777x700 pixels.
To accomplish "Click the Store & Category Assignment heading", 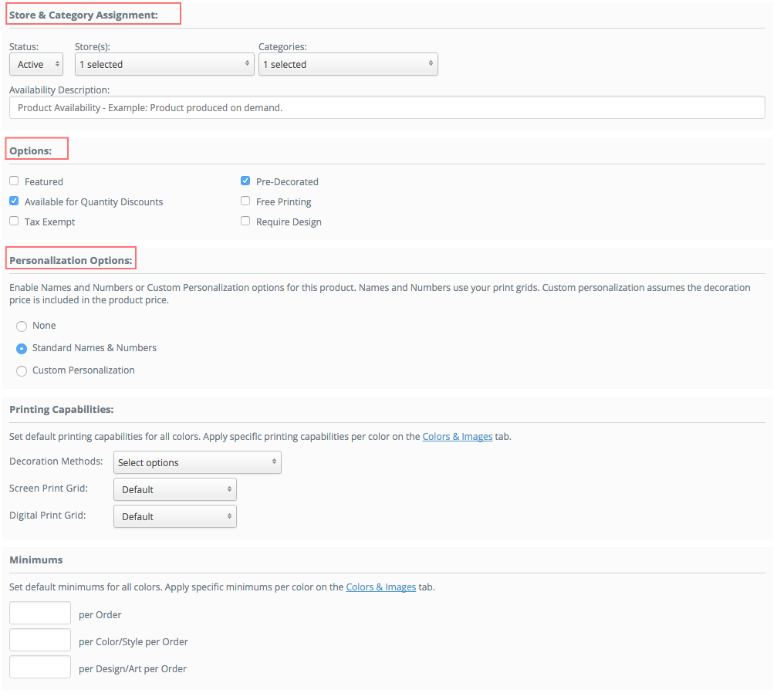I will [x=84, y=15].
